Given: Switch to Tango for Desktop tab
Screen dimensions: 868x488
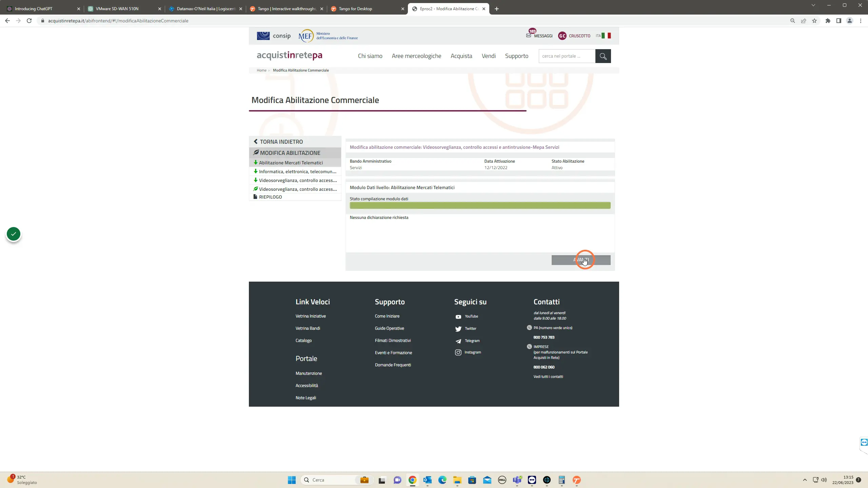Looking at the screenshot, I should [x=368, y=9].
